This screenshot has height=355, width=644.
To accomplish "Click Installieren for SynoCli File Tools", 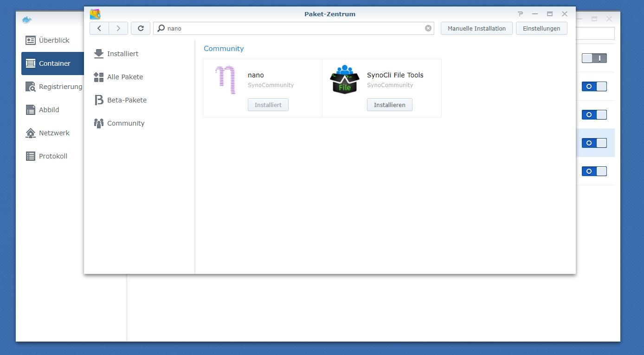I will [x=390, y=105].
